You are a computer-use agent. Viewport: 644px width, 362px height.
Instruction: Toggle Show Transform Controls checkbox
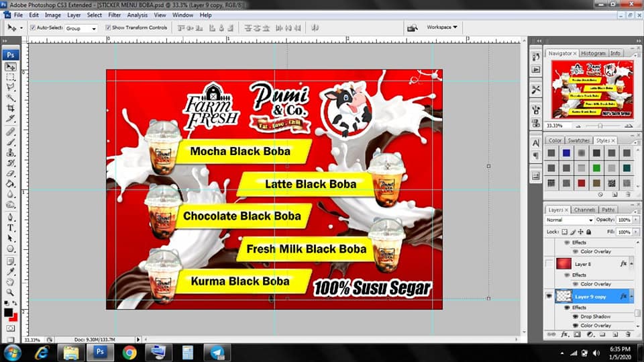click(108, 28)
